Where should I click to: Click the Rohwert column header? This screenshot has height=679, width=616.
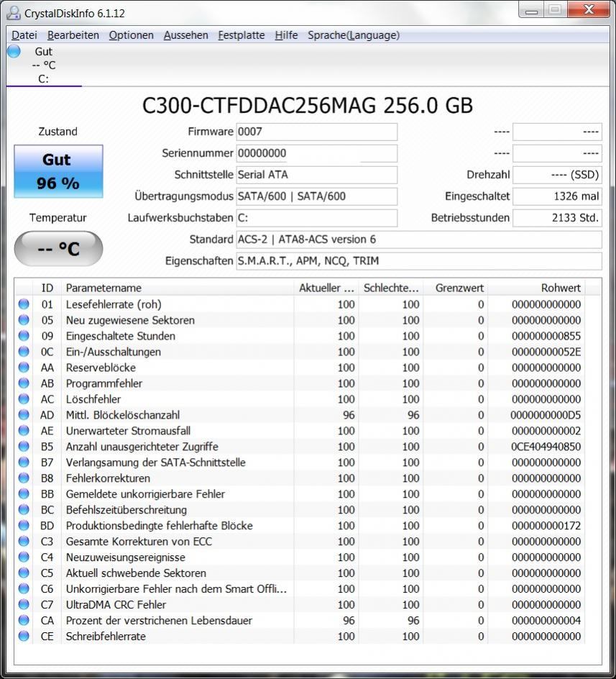point(536,288)
